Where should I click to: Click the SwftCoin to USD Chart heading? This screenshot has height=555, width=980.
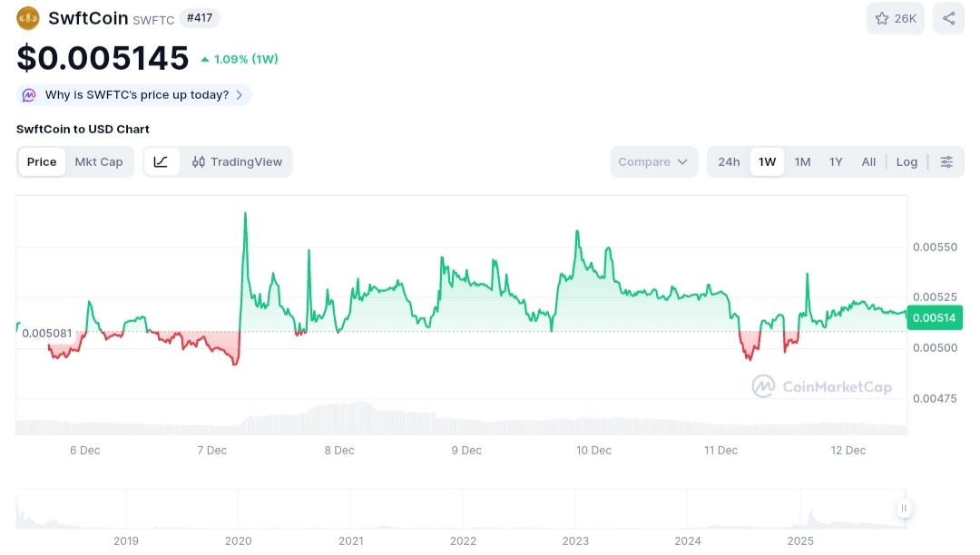[x=83, y=130]
